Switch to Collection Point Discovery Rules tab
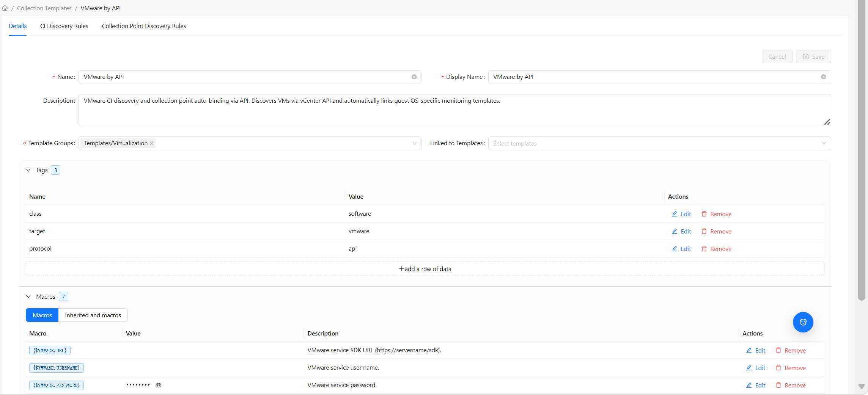Screen dimensions: 868x395 (144, 26)
